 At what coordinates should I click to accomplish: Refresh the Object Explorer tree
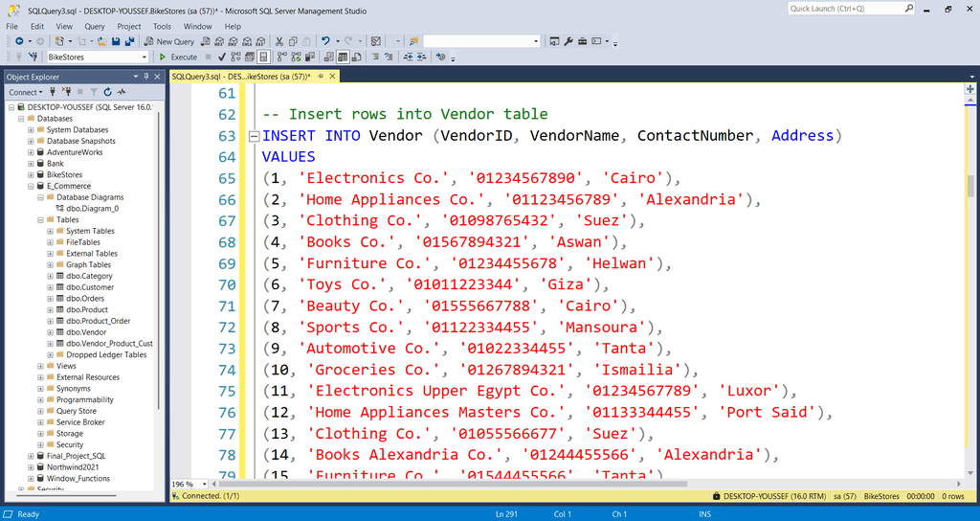coord(108,92)
